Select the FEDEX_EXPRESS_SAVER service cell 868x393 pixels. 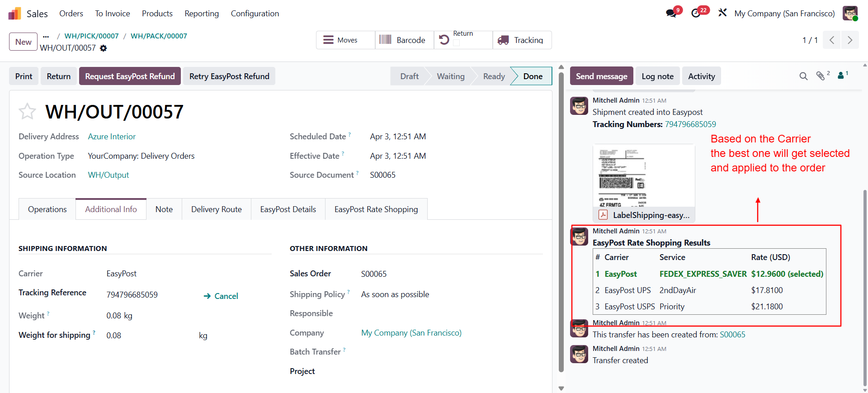click(703, 274)
